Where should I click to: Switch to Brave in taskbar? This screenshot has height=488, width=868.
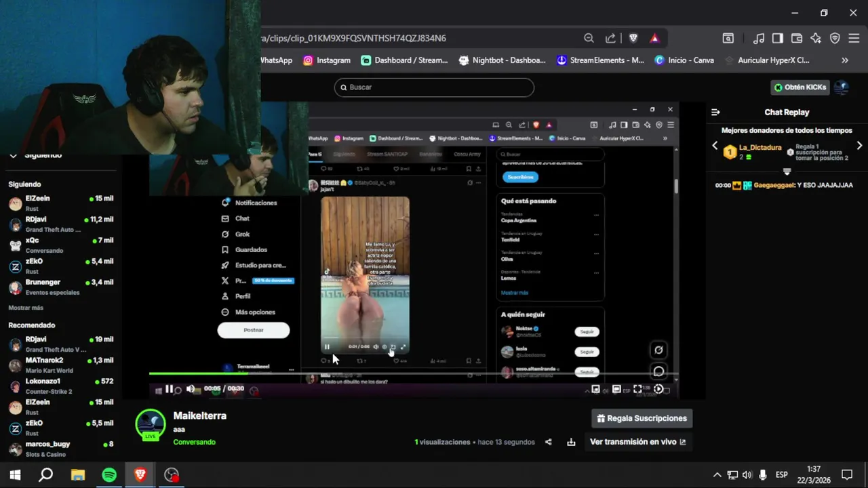coord(140,475)
